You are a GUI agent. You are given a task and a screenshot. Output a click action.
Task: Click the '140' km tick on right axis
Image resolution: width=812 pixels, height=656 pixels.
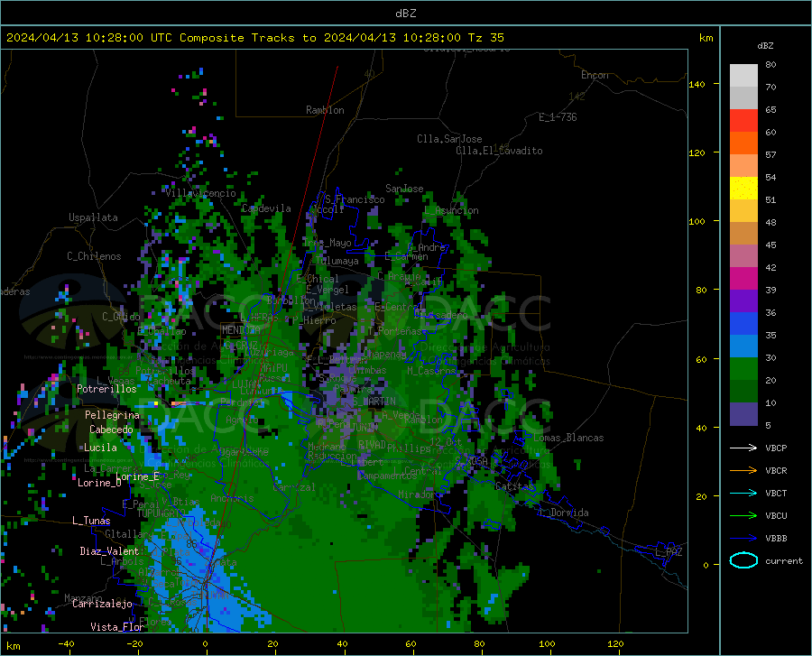click(x=697, y=85)
